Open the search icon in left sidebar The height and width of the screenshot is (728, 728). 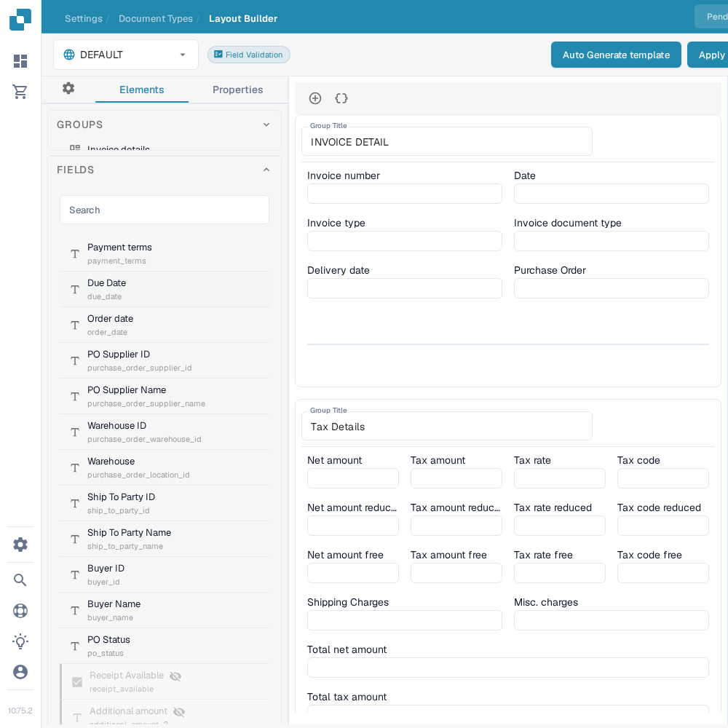pyautogui.click(x=20, y=579)
